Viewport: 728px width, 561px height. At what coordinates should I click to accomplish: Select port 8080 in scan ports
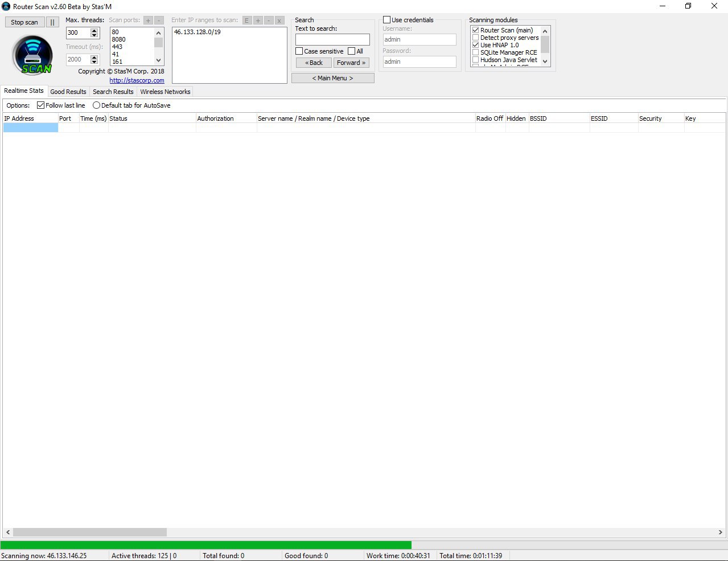(x=118, y=39)
